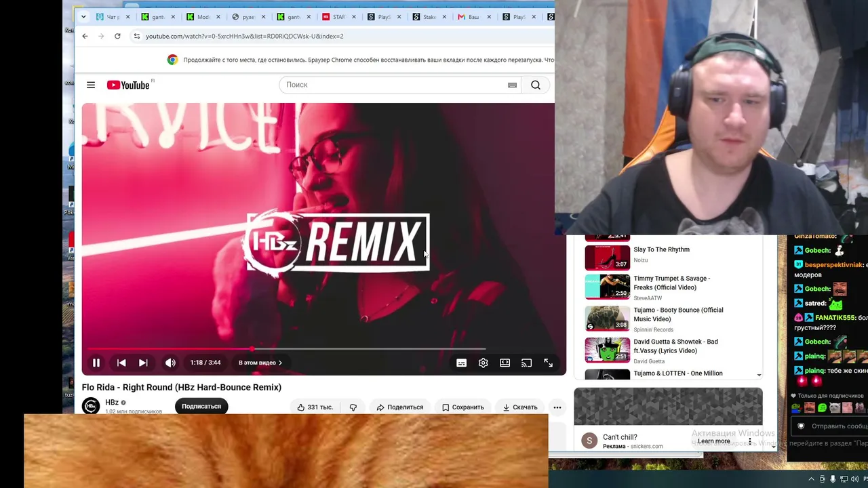Dislike the video
This screenshot has width=868, height=488.
(353, 407)
